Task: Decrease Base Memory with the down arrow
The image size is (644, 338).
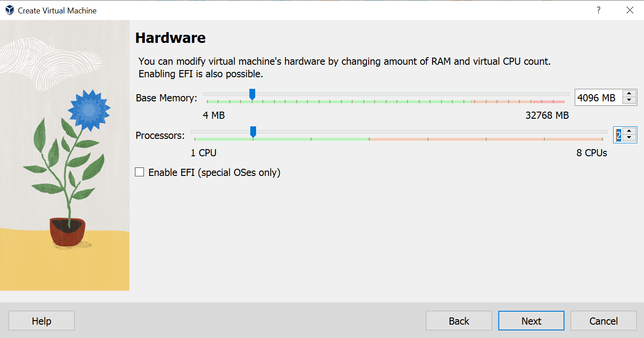Action: 629,101
